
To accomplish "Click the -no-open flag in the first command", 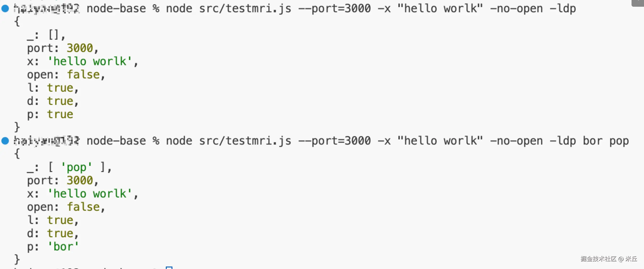I will (x=516, y=8).
